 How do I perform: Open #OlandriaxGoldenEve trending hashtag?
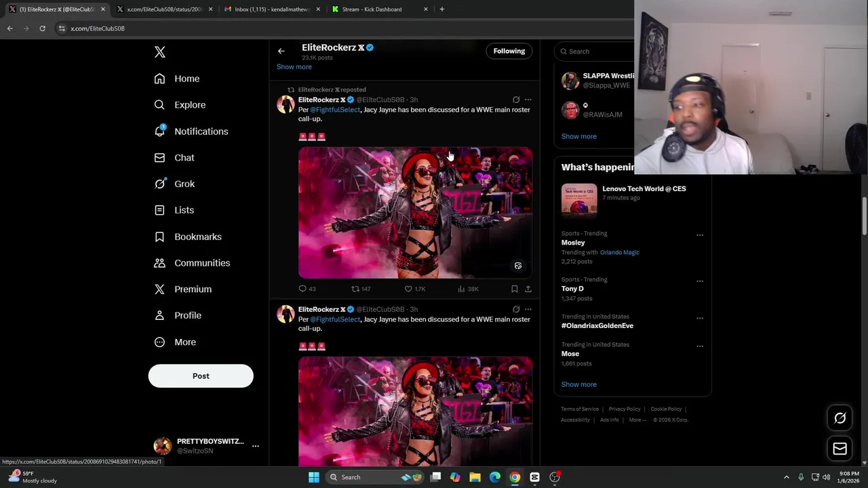pyautogui.click(x=597, y=325)
